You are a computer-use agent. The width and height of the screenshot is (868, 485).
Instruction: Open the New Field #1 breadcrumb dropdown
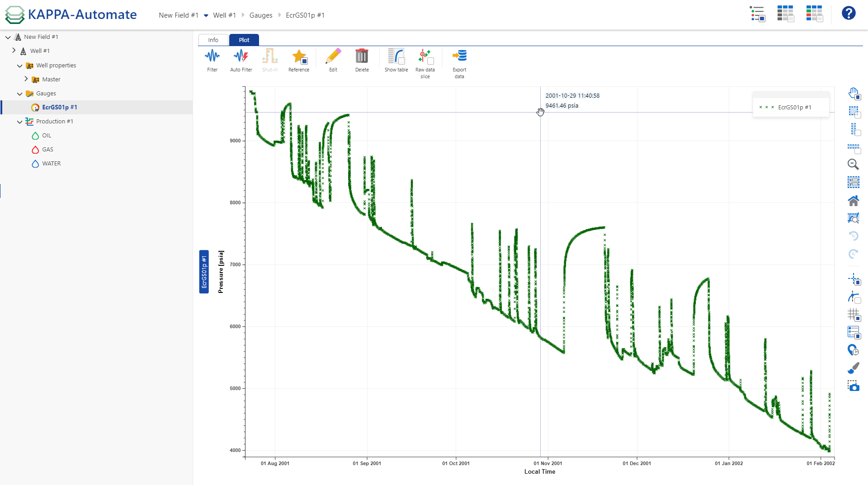click(x=206, y=15)
